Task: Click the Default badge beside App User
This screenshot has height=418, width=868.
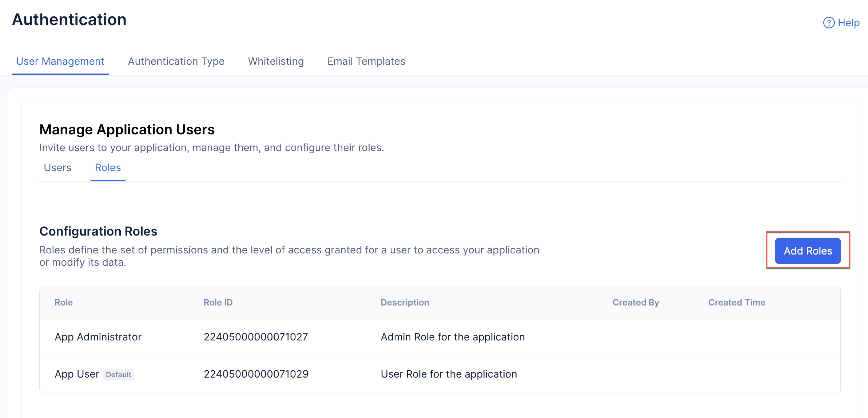Action: pos(119,374)
